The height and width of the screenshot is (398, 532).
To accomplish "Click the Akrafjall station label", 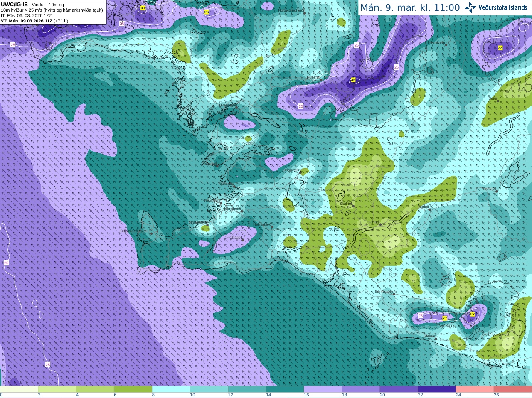I will tap(211, 164).
